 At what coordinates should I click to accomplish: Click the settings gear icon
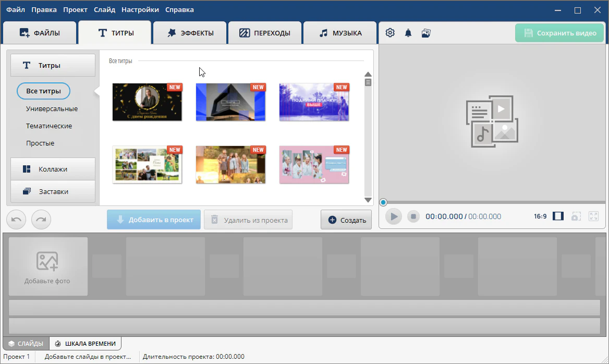(390, 33)
